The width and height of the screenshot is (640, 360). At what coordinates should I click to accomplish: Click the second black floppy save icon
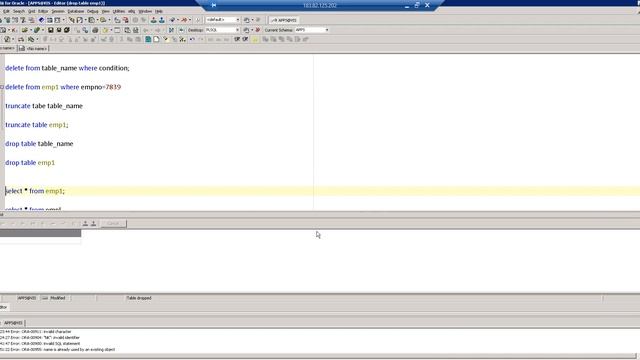coord(58,30)
